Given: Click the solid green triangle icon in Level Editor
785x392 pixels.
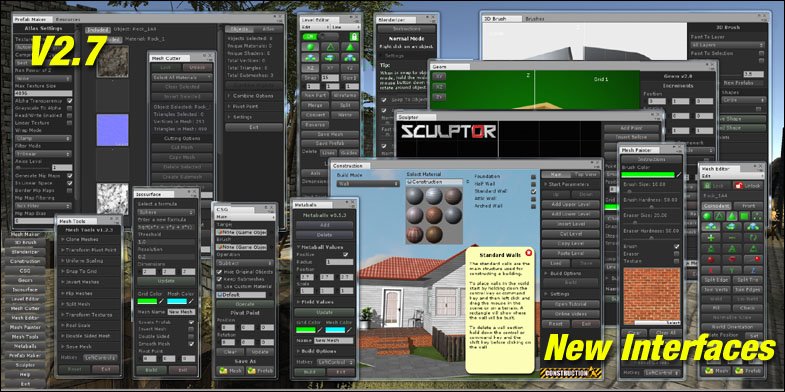Looking at the screenshot, I should pos(349,47).
